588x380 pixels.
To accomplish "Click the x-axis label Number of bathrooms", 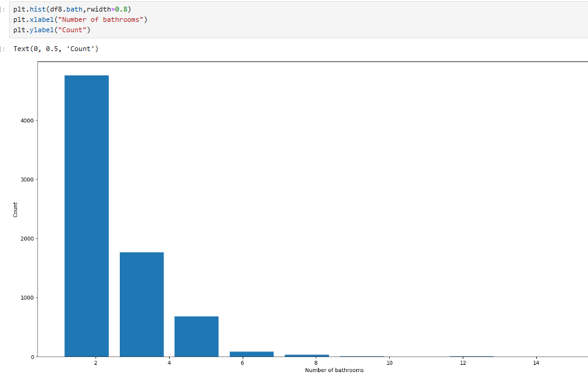I will [334, 370].
